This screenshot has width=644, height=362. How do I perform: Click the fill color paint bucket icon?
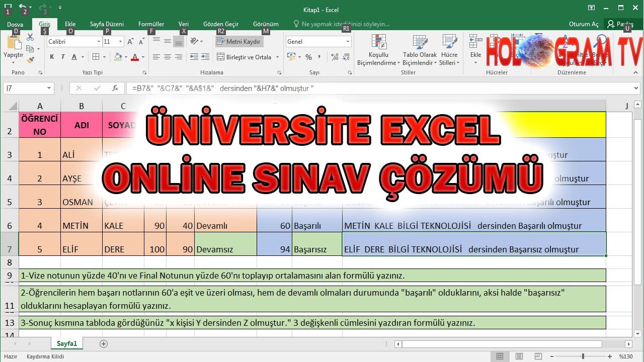coord(118,57)
